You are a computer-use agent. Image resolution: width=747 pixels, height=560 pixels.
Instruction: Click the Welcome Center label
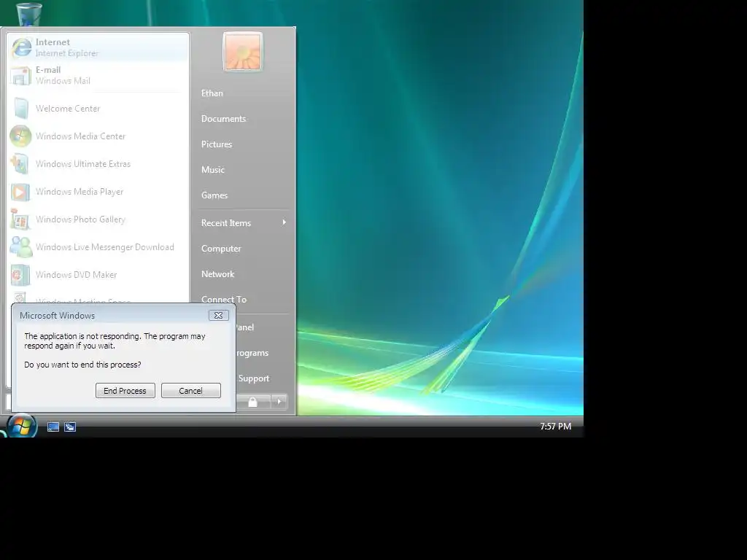pyautogui.click(x=68, y=109)
